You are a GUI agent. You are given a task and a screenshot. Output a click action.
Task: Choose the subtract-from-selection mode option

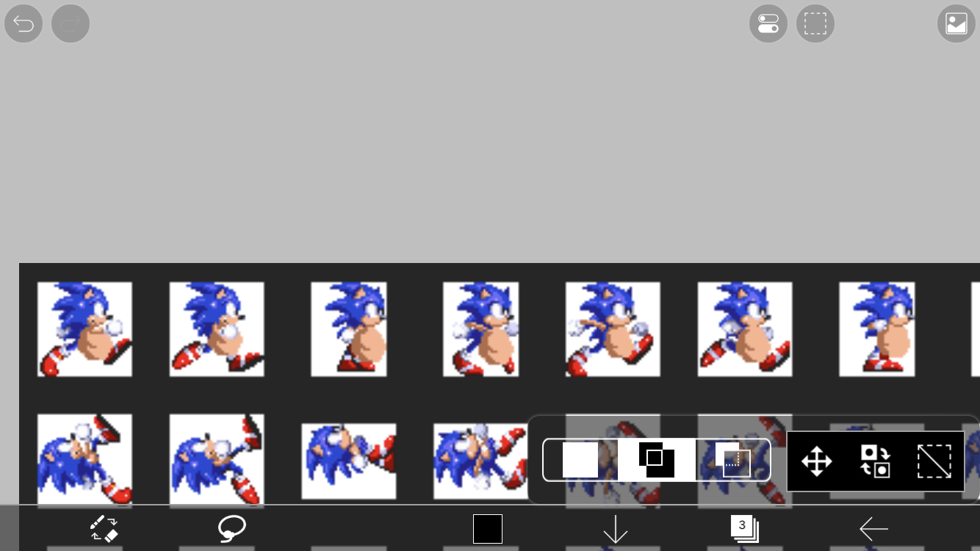pos(733,461)
